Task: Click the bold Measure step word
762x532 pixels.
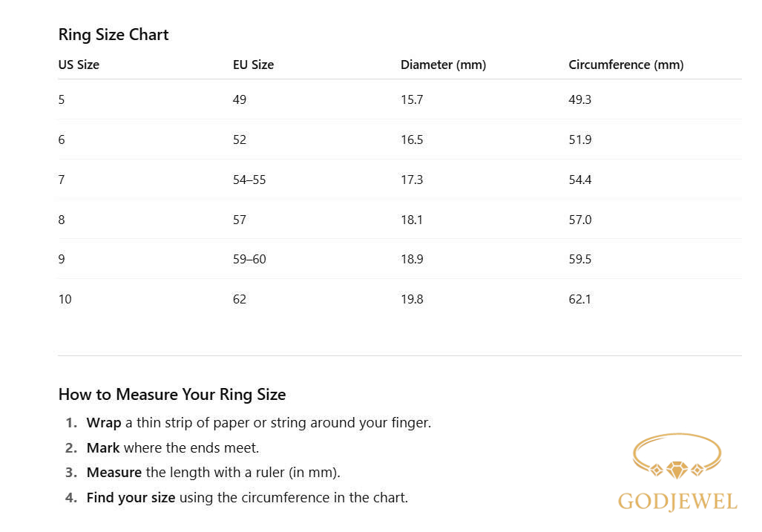Action: click(114, 473)
